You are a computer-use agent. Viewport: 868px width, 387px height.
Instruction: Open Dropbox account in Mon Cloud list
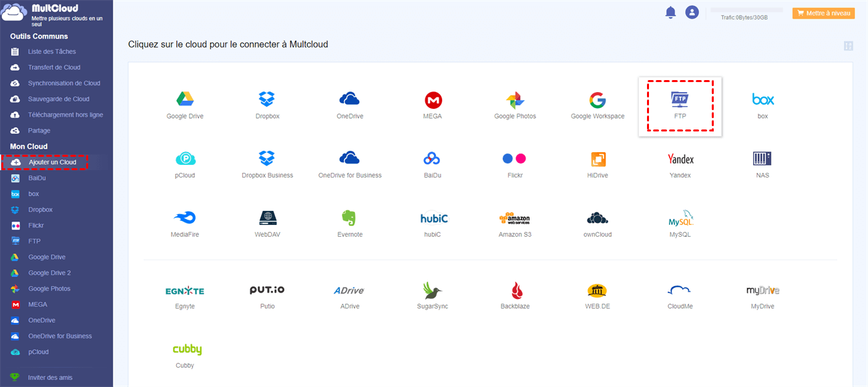tap(40, 210)
